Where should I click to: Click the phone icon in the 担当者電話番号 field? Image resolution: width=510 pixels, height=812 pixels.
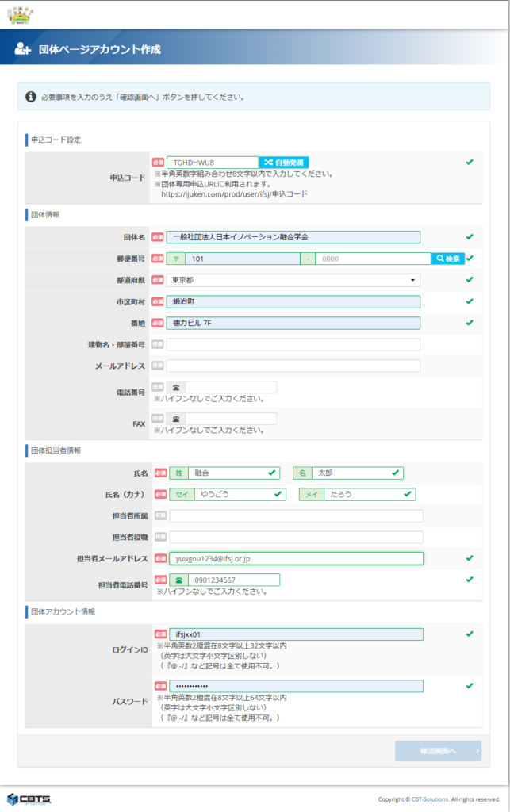[x=178, y=580]
